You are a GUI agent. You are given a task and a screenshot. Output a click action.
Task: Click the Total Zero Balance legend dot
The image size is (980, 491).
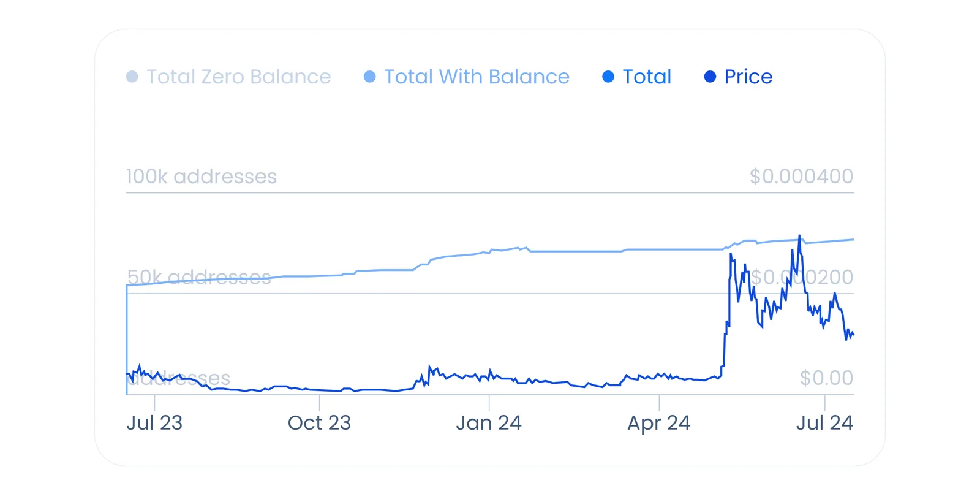click(132, 77)
